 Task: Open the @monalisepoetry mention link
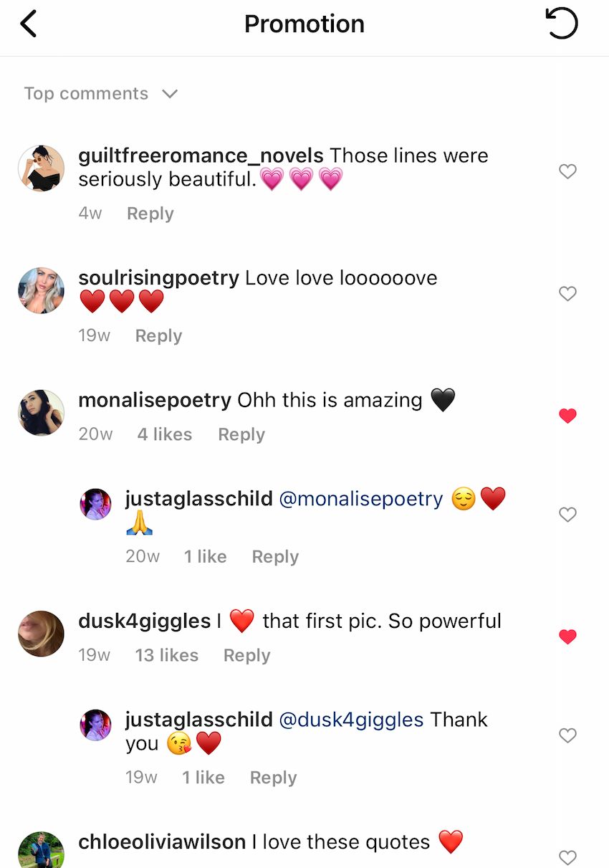(360, 499)
